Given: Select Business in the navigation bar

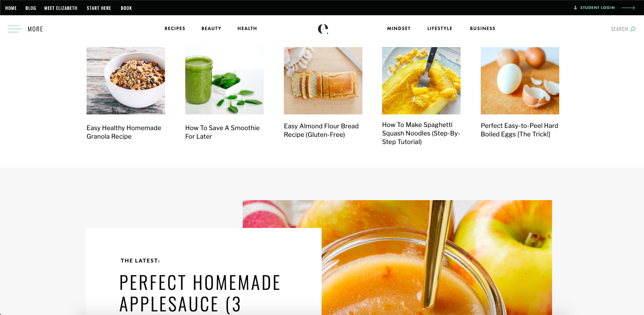Looking at the screenshot, I should 483,28.
